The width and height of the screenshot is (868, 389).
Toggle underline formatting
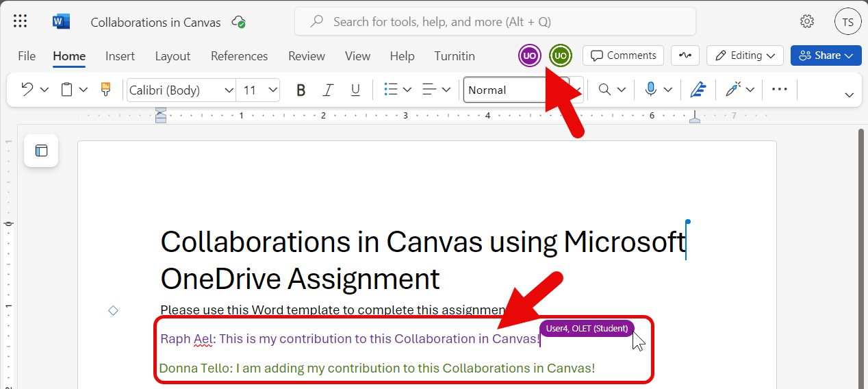355,90
